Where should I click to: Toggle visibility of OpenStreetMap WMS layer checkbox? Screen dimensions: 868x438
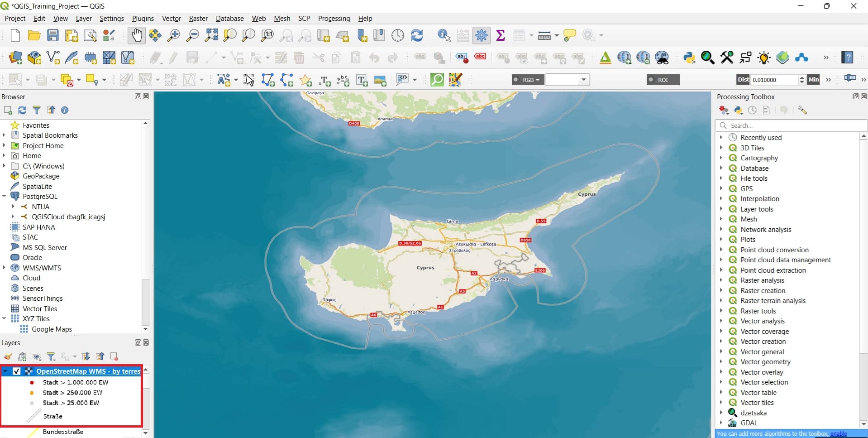point(17,371)
